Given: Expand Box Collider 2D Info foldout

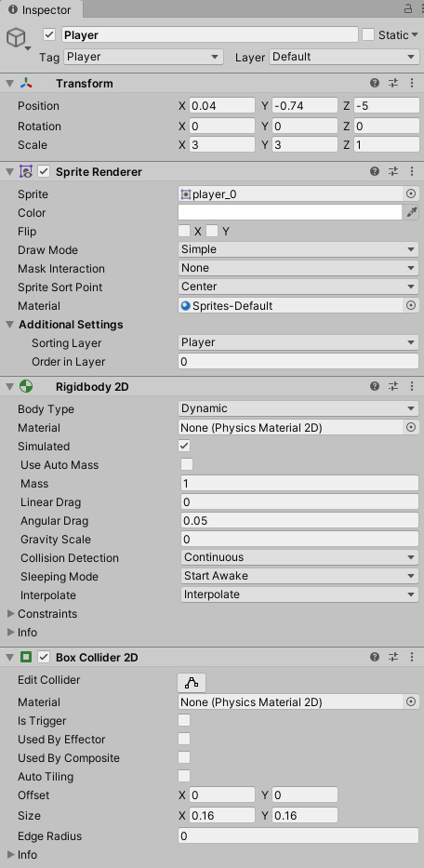Looking at the screenshot, I should click(x=10, y=855).
